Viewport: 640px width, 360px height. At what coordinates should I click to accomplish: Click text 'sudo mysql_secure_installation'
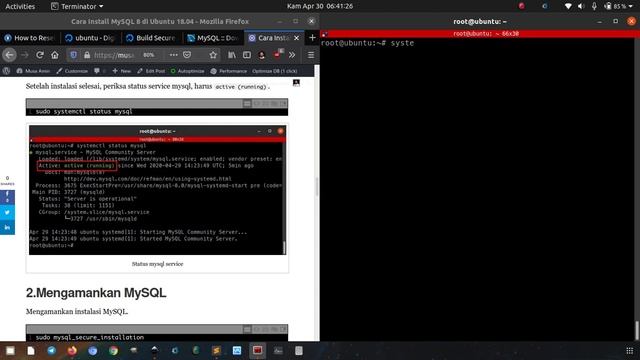90,338
